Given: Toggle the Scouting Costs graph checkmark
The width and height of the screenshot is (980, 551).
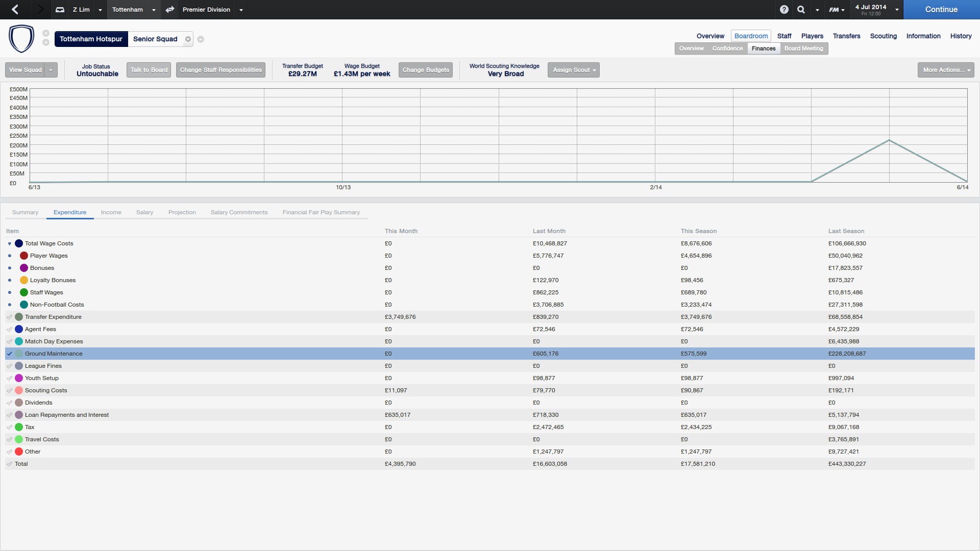Looking at the screenshot, I should [x=9, y=390].
